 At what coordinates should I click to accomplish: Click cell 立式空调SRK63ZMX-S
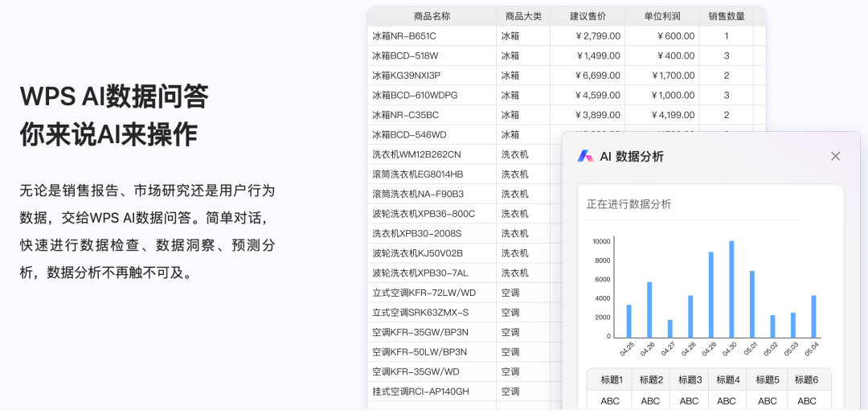coord(432,313)
